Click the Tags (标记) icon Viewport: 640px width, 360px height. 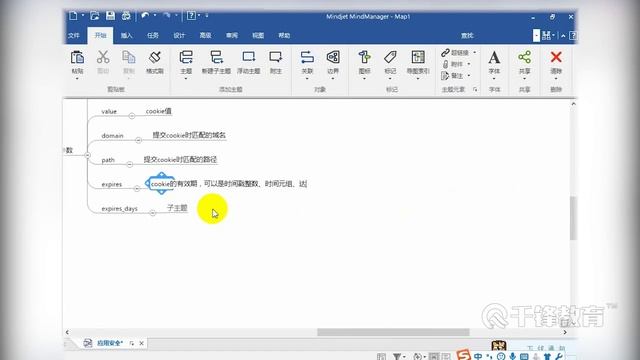click(390, 57)
